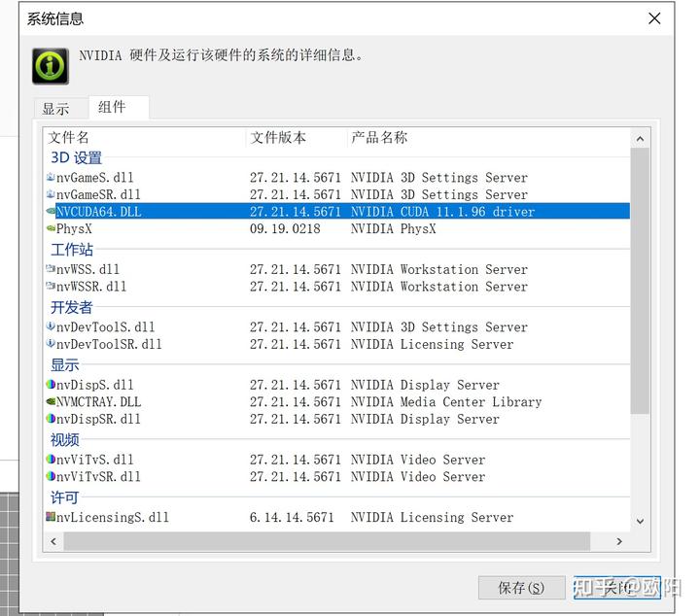Click the horizontal scrollbar left arrow

(x=53, y=541)
